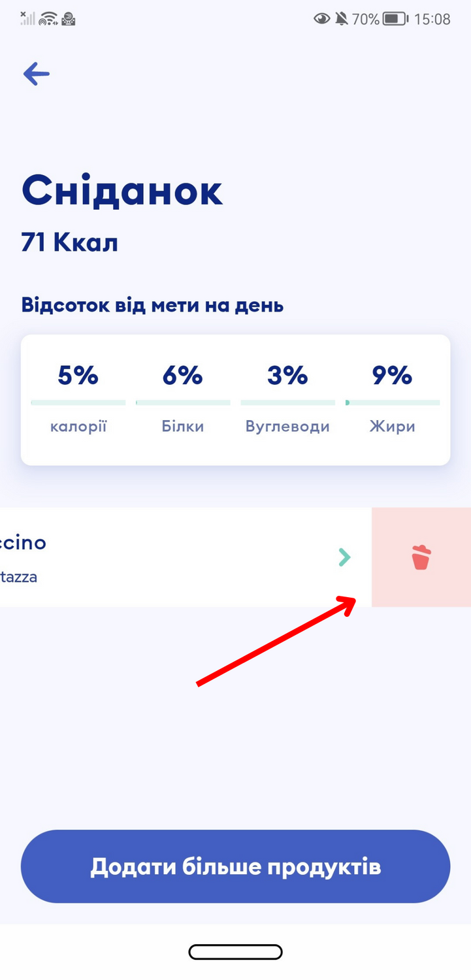
Task: Tap the 15:08 clock in status bar
Action: [x=432, y=19]
